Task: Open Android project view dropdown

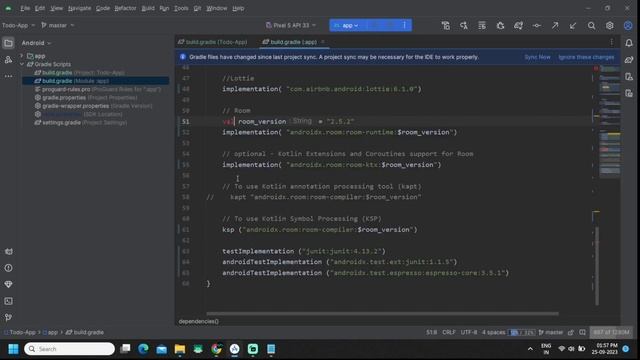Action: tap(36, 43)
